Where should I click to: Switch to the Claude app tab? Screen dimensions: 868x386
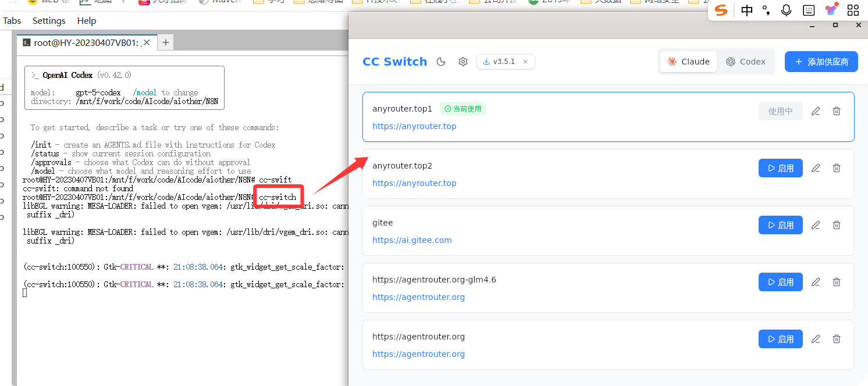click(689, 62)
